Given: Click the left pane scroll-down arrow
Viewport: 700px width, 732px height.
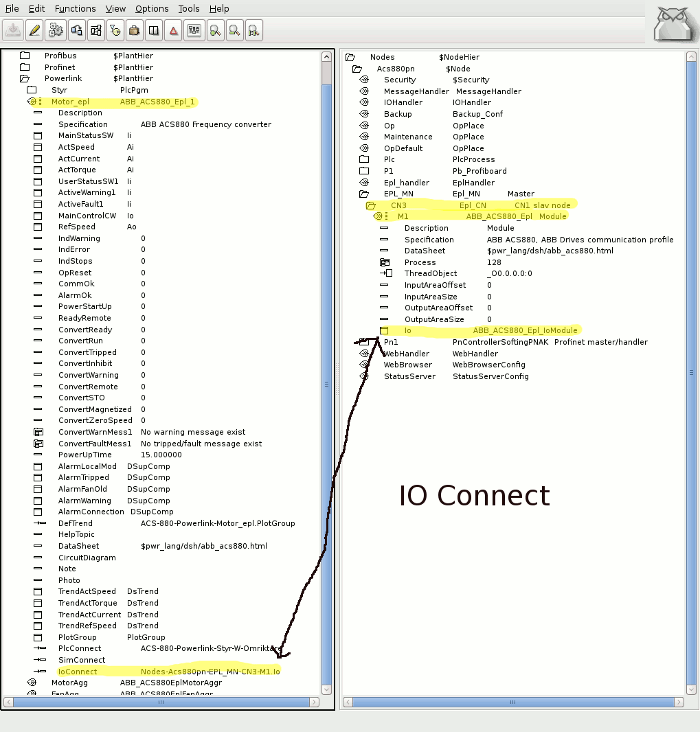Looking at the screenshot, I should 326,690.
